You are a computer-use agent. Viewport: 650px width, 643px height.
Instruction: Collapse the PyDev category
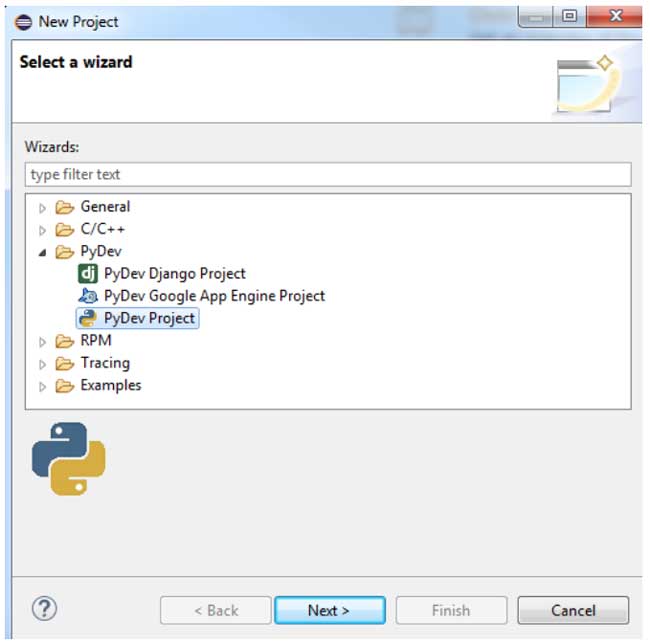tap(42, 252)
